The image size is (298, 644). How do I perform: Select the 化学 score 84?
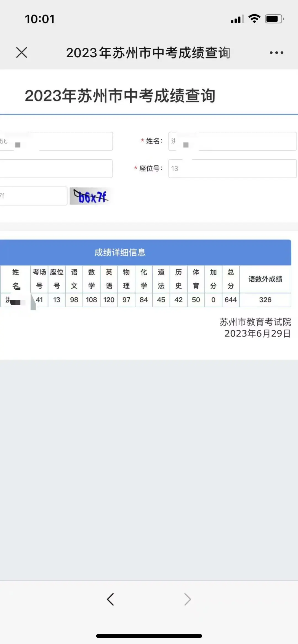143,300
